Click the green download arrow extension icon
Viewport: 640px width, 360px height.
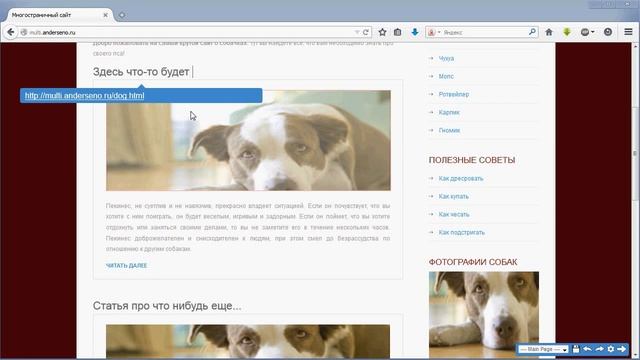(567, 32)
